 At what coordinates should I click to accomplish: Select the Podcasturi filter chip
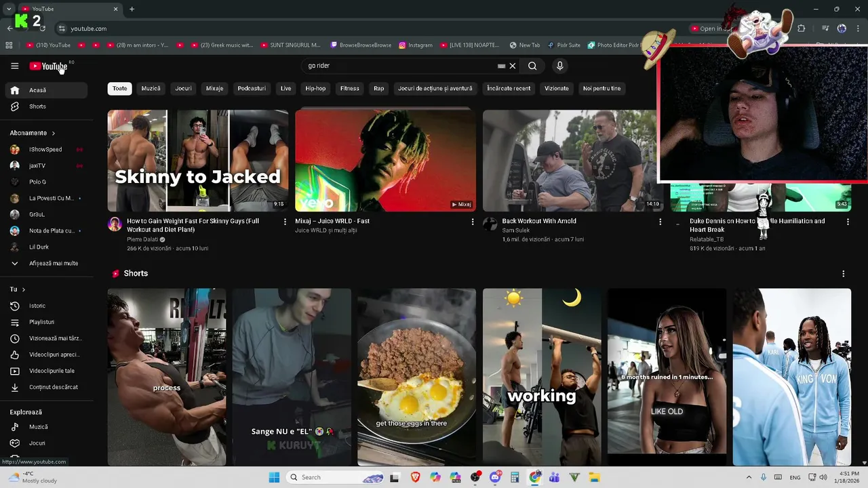[252, 88]
